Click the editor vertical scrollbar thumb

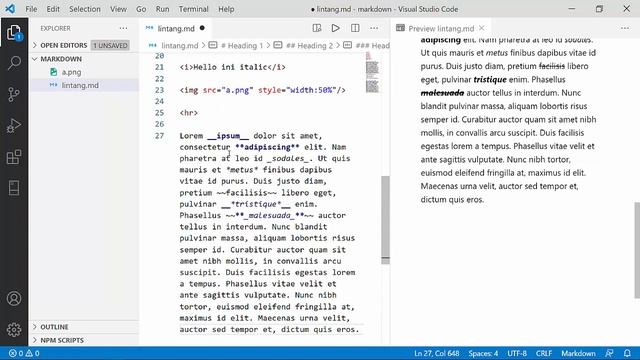[x=385, y=220]
